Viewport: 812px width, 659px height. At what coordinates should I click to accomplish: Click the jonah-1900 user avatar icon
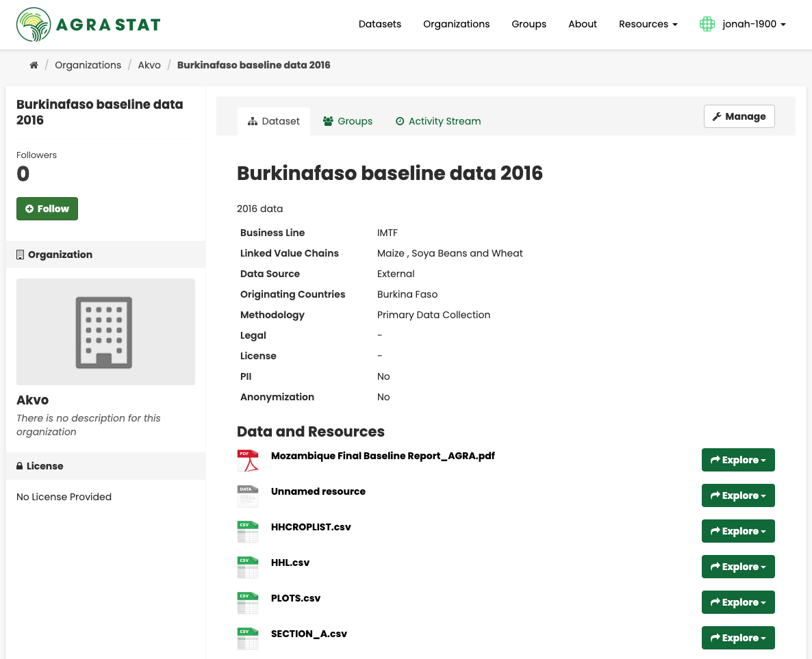tap(707, 24)
